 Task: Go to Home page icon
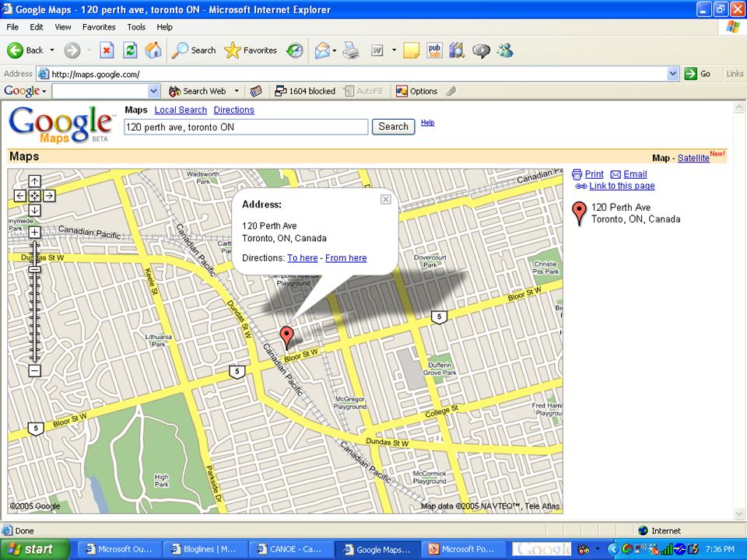(153, 50)
